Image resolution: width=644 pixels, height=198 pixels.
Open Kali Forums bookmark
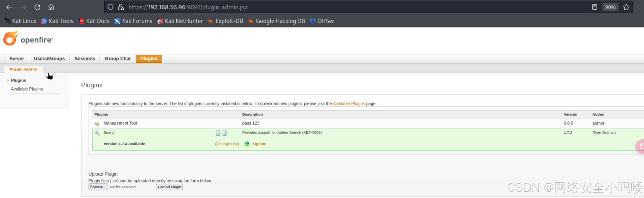click(x=133, y=21)
